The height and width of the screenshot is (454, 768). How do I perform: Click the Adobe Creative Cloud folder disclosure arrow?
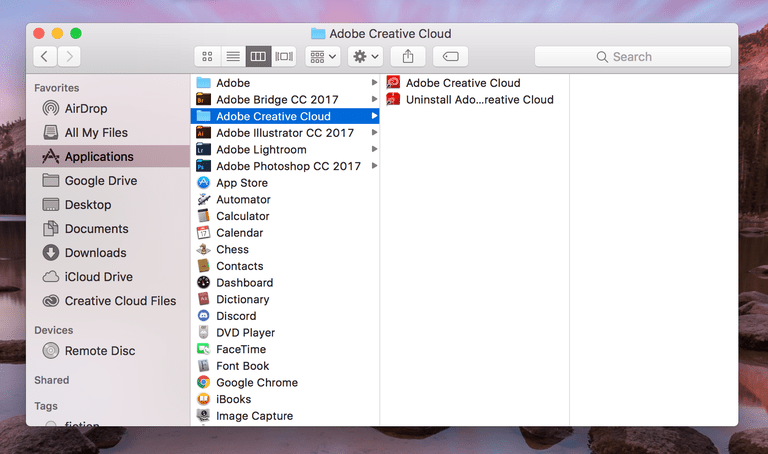point(374,116)
